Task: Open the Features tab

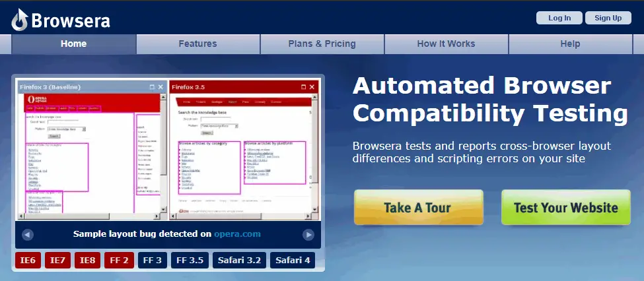Action: [197, 44]
